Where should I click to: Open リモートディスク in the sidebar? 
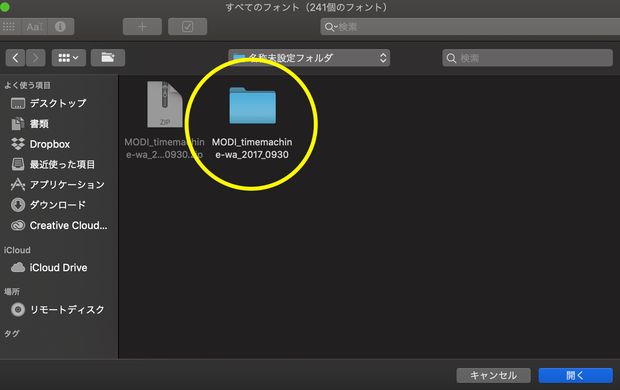pyautogui.click(x=58, y=309)
